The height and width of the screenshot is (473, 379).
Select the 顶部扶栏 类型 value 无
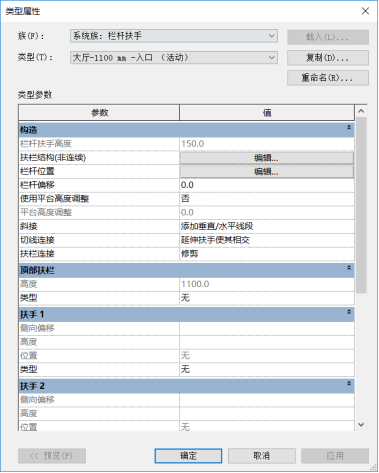pos(267,298)
